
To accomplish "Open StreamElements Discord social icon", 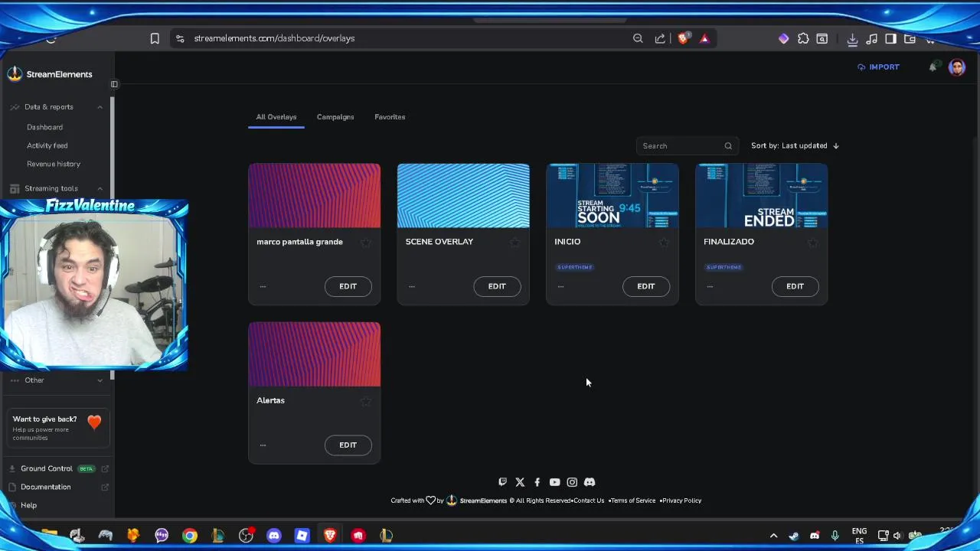I will [x=590, y=482].
